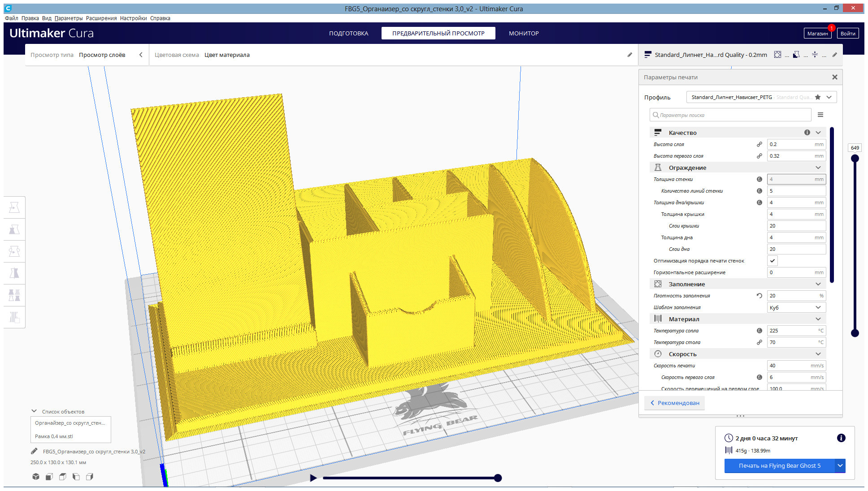Focus the Параметры поиска search field
This screenshot has width=868, height=491.
(x=730, y=115)
